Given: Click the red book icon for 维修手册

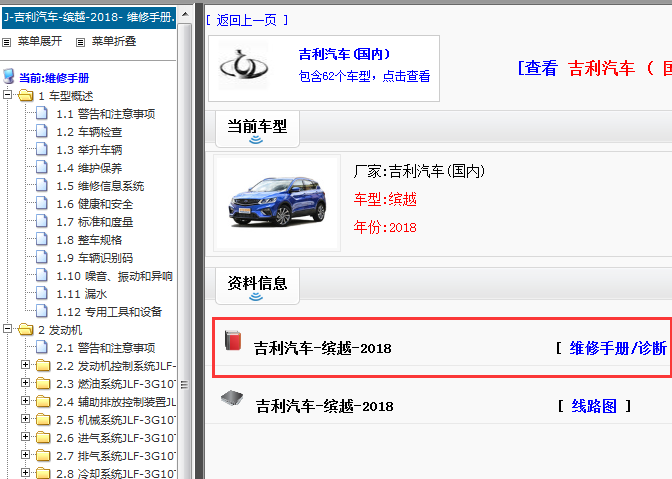Looking at the screenshot, I should pos(233,341).
